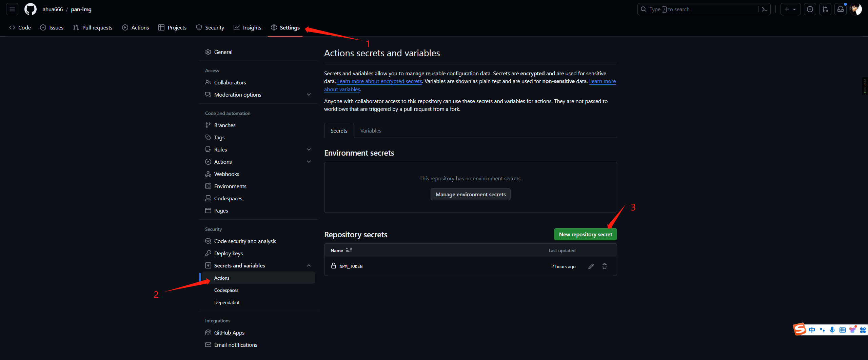Open the hamburger navigation menu

(x=12, y=9)
